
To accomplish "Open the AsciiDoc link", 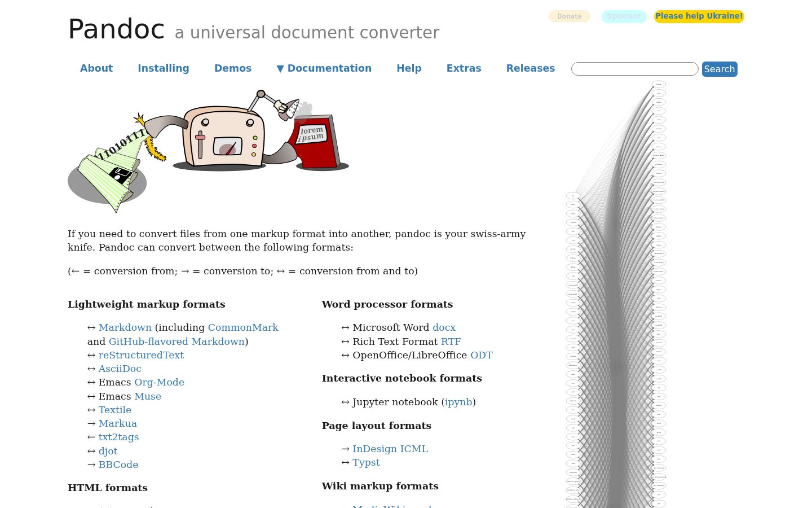I will (120, 369).
